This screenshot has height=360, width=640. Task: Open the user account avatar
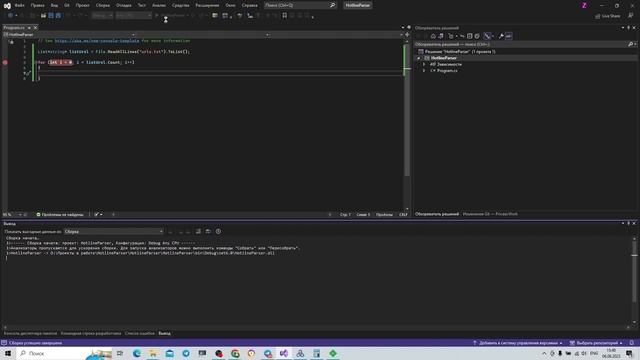(584, 5)
